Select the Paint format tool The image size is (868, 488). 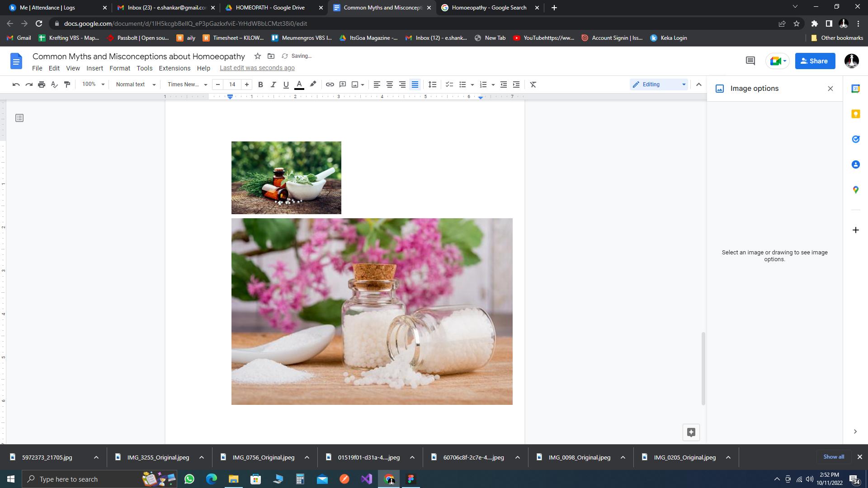click(67, 84)
